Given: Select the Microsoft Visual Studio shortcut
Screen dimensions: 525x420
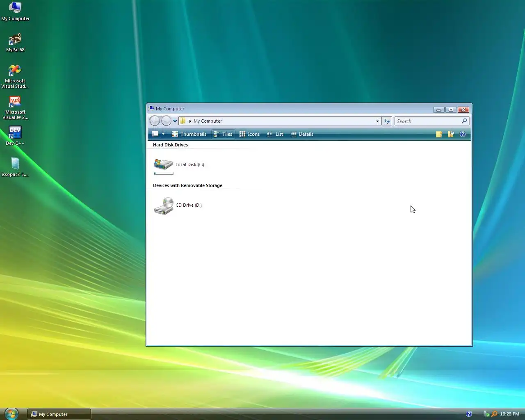Looking at the screenshot, I should click(15, 77).
